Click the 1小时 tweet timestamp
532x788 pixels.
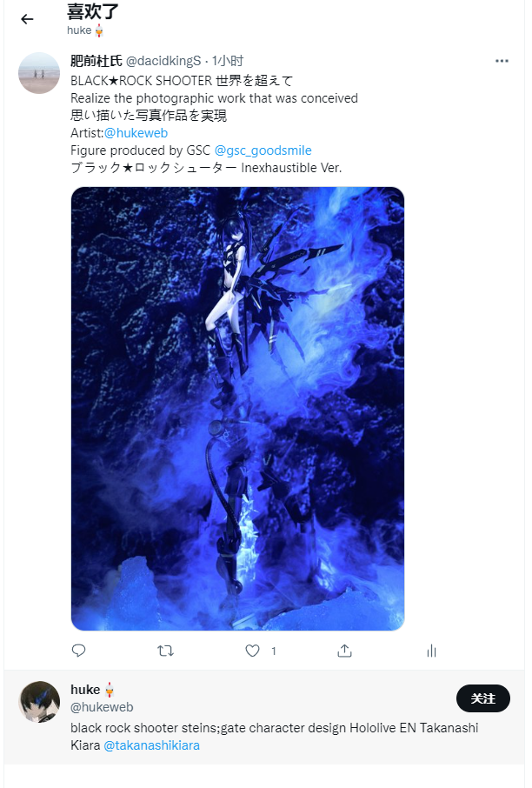(x=228, y=61)
